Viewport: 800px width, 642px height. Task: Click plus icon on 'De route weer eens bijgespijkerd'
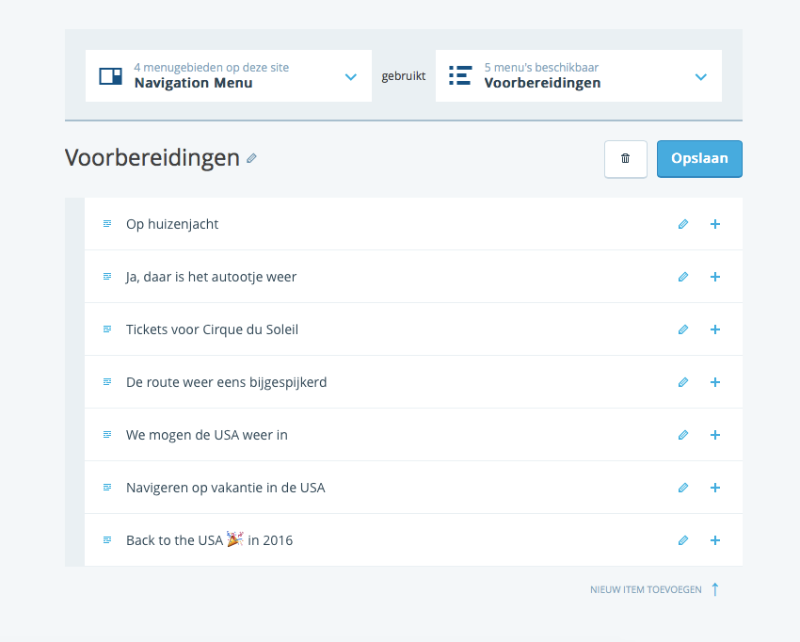coord(715,382)
